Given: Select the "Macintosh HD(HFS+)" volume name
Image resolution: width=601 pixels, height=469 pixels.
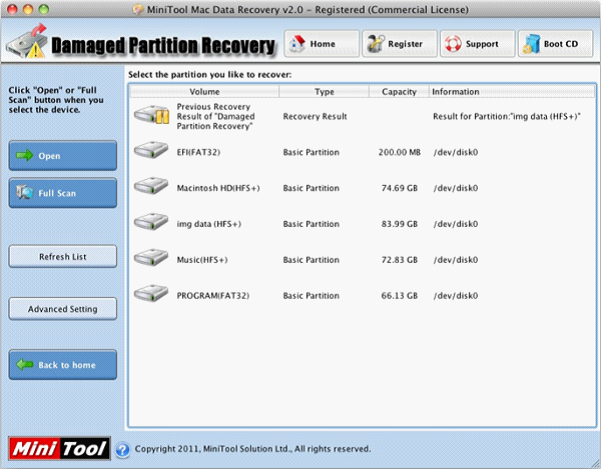Looking at the screenshot, I should tap(218, 188).
